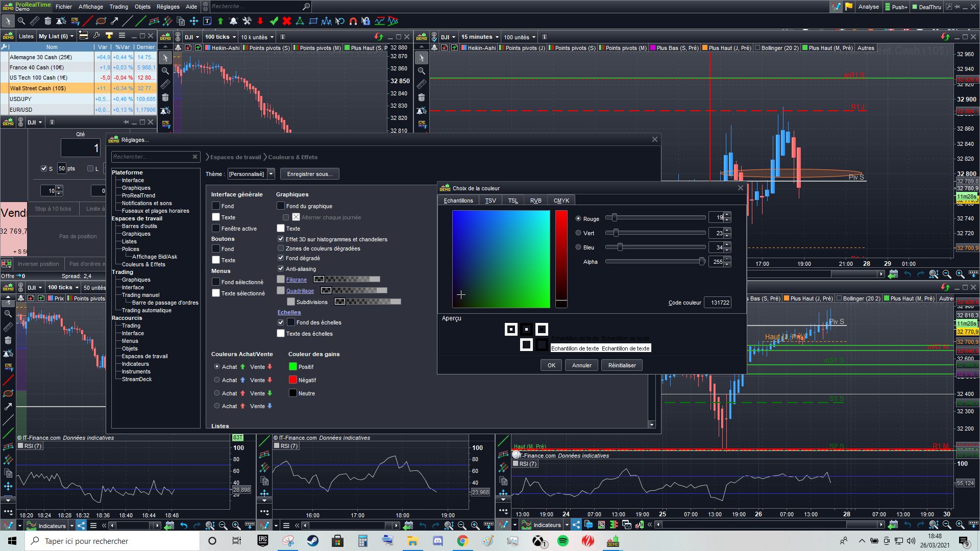Open the 15 minutes timeframe dropdown

click(480, 37)
